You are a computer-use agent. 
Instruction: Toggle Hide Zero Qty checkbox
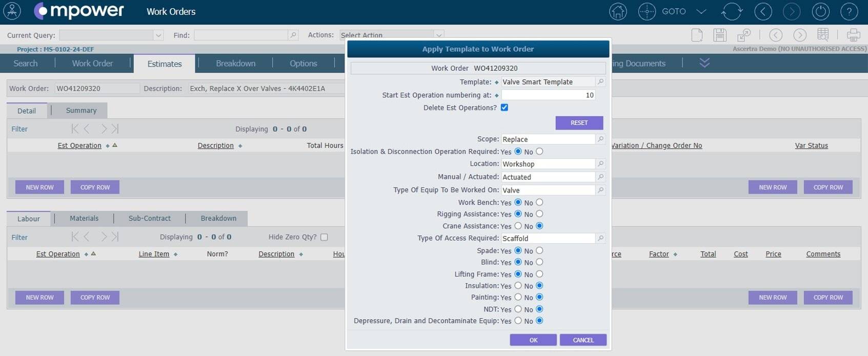click(x=324, y=237)
